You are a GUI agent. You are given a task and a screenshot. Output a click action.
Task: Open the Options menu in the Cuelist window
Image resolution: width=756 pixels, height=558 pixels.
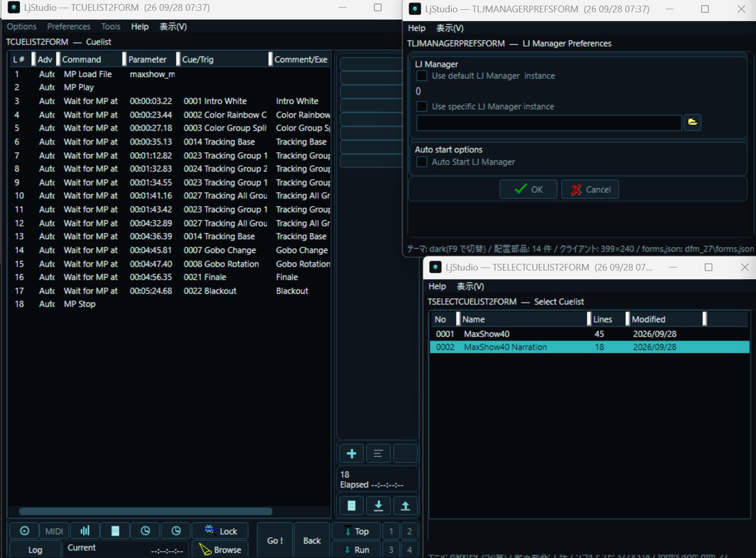pyautogui.click(x=22, y=26)
